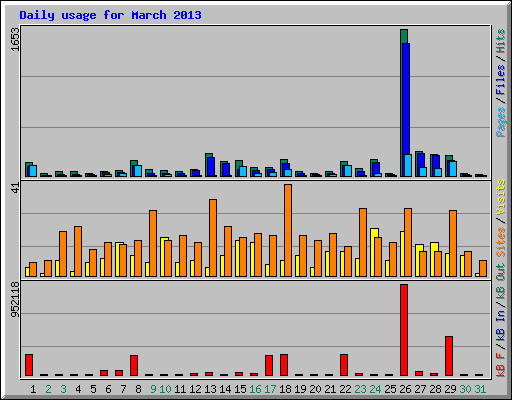Click day label 28 on the x-axis
The width and height of the screenshot is (512, 400).
pos(435,389)
